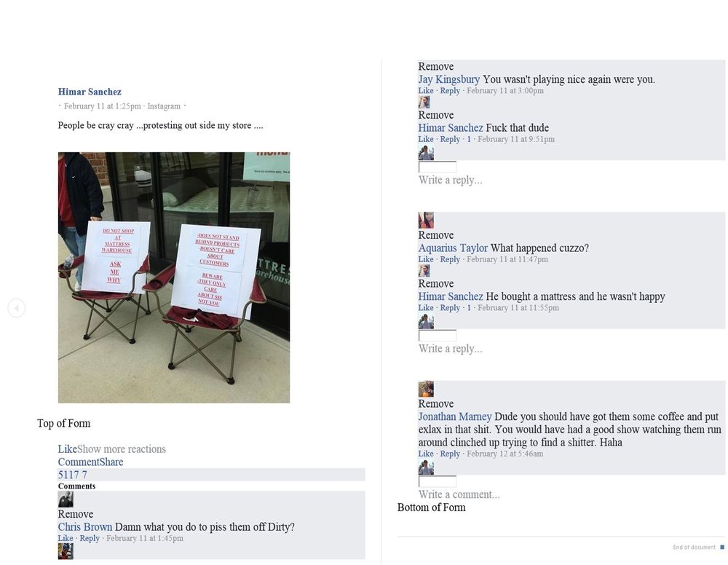728x565 pixels.
Task: Open Chris Brown's profile avatar
Action: pyautogui.click(x=66, y=499)
